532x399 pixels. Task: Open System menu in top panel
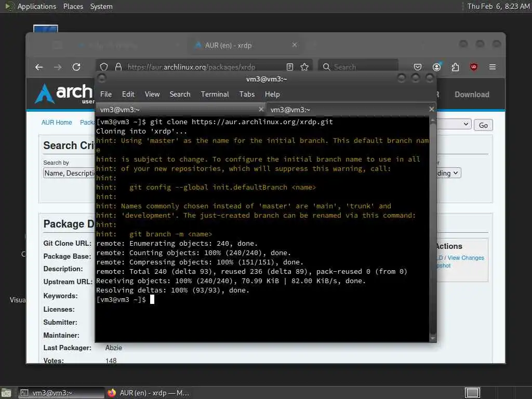(101, 6)
